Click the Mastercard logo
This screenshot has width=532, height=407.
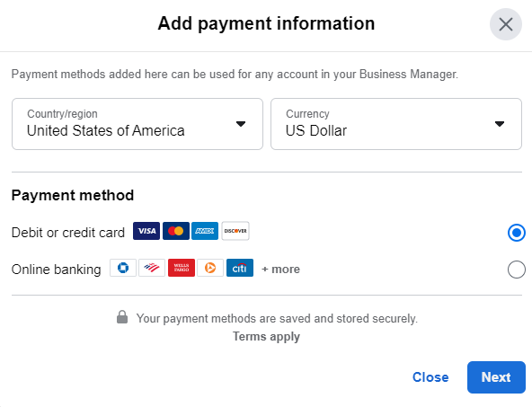click(176, 231)
